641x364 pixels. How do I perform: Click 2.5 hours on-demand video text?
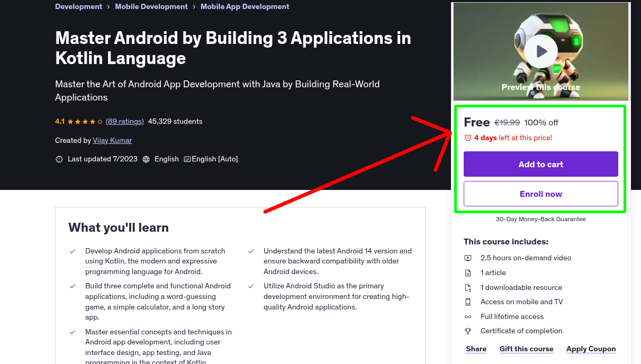tap(526, 258)
